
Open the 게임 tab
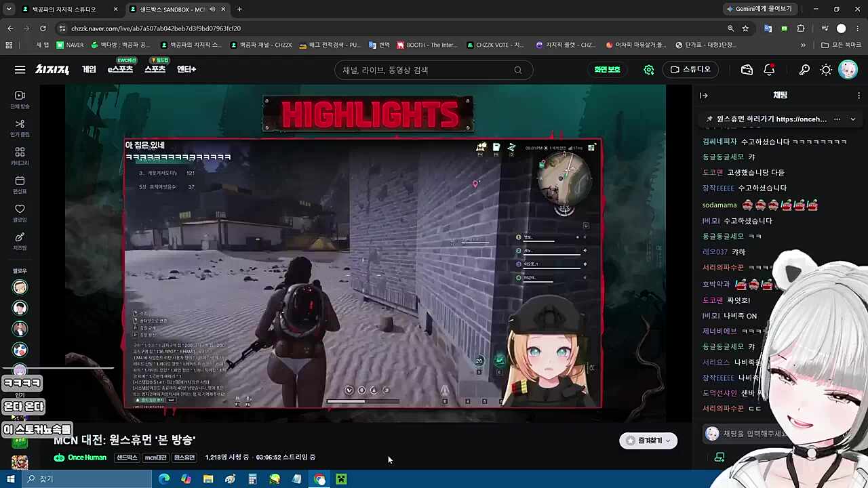tap(89, 70)
